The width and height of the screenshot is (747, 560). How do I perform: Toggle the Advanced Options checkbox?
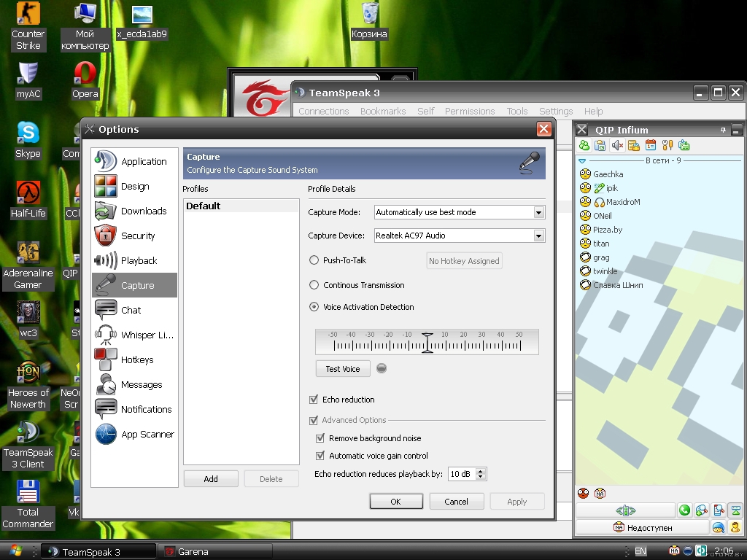[314, 420]
